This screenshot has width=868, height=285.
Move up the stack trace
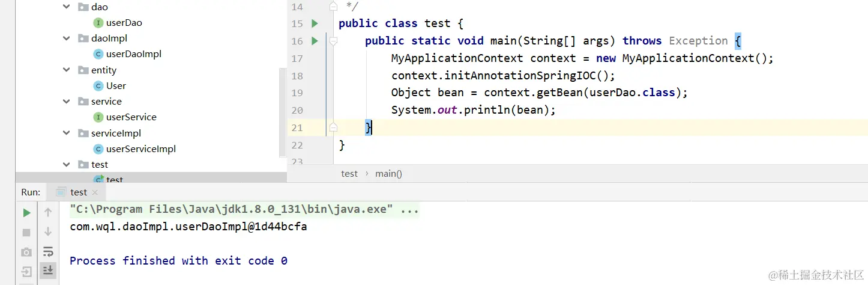48,212
